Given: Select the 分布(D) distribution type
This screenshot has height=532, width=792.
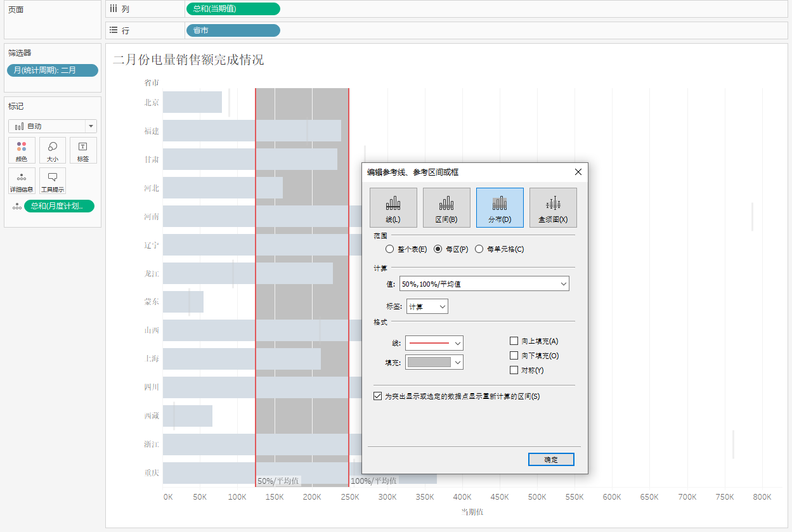Looking at the screenshot, I should (x=500, y=207).
